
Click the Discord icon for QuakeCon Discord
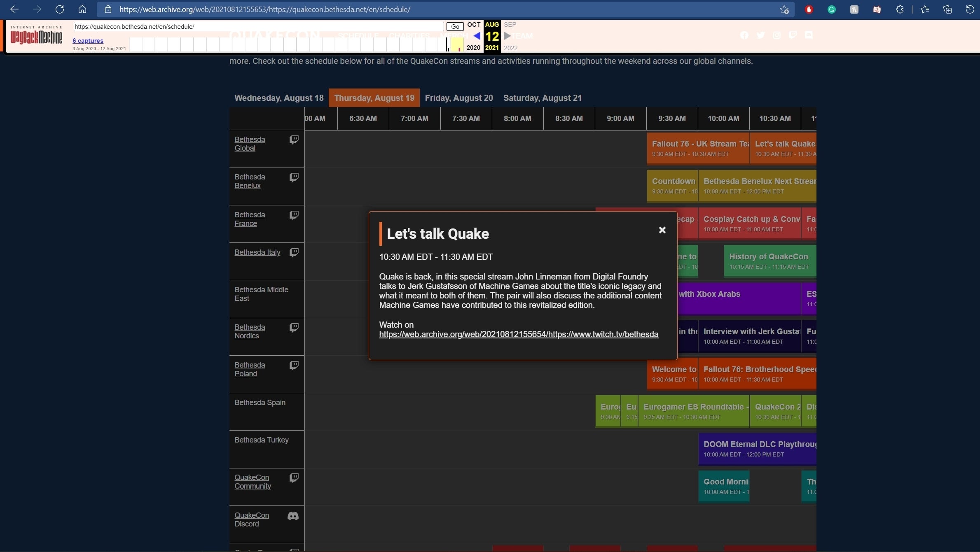(293, 516)
